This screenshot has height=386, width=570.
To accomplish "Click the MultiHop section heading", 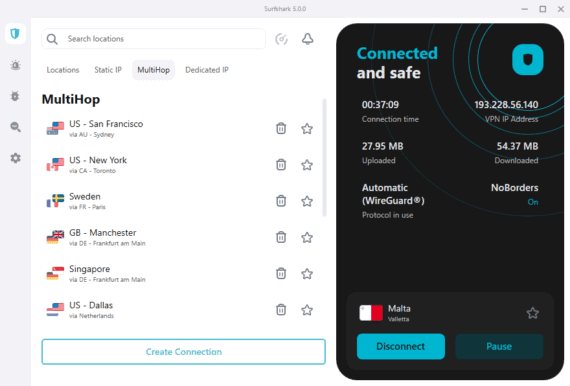I will click(71, 99).
